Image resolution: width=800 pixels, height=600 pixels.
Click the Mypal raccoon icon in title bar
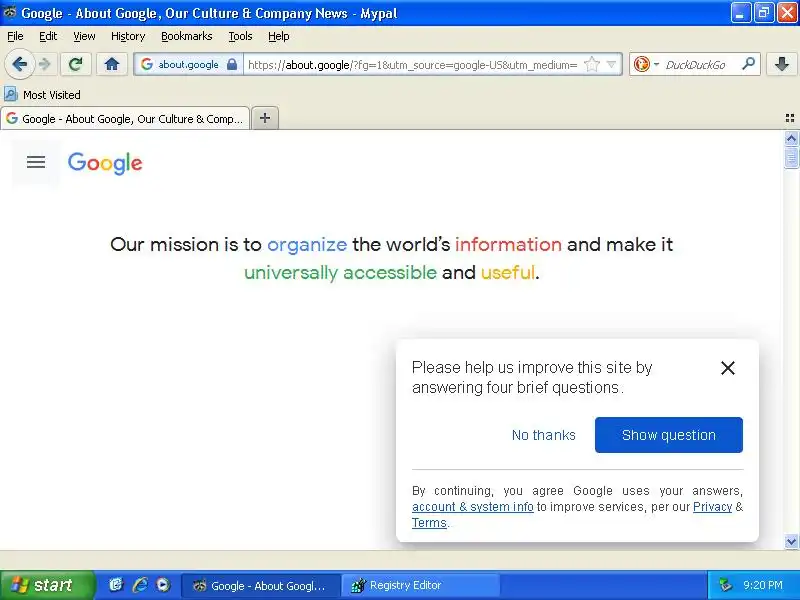point(10,12)
